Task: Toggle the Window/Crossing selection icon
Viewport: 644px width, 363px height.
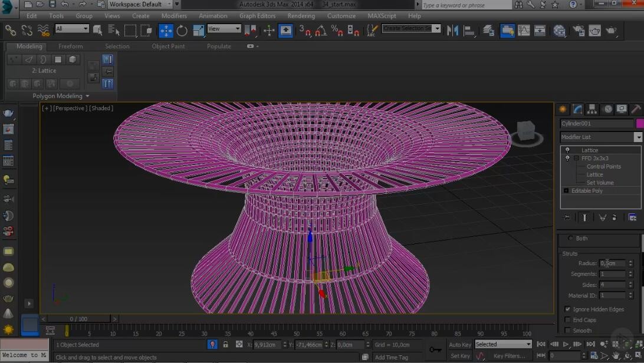Action: 146,31
